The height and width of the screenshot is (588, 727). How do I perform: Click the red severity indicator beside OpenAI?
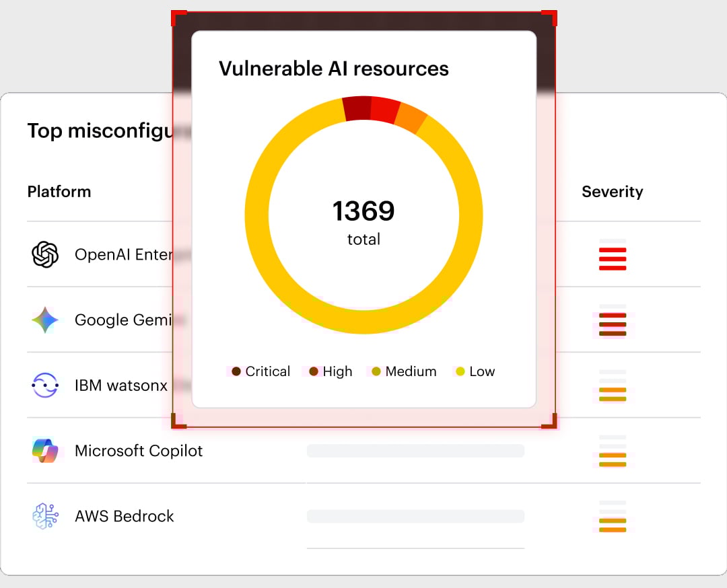coord(611,256)
